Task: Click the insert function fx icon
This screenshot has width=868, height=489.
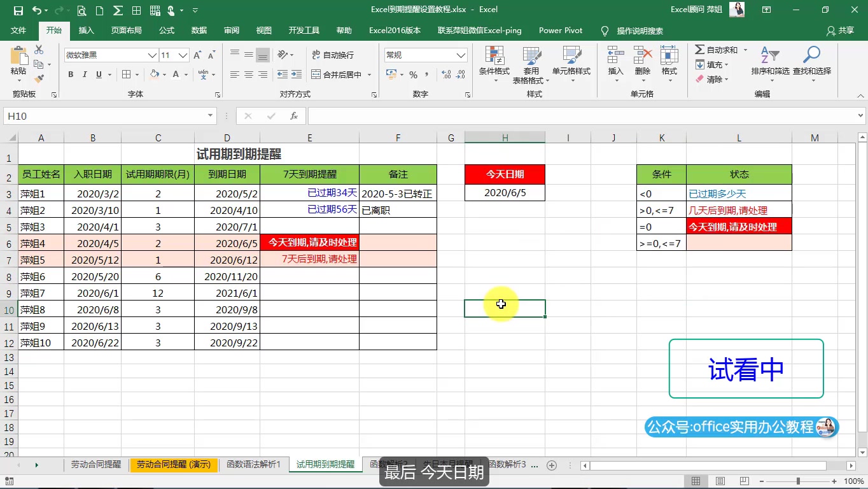Action: pyautogui.click(x=294, y=116)
